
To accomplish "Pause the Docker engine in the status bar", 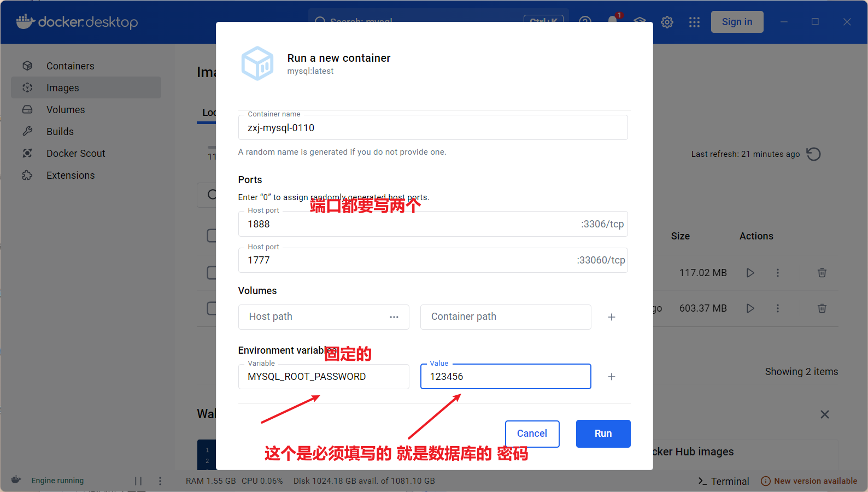I will point(138,481).
